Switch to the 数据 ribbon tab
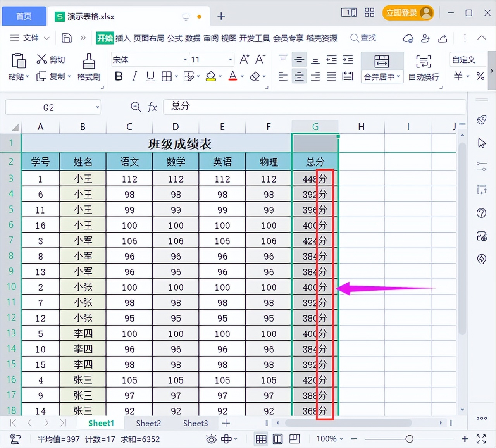 click(193, 38)
